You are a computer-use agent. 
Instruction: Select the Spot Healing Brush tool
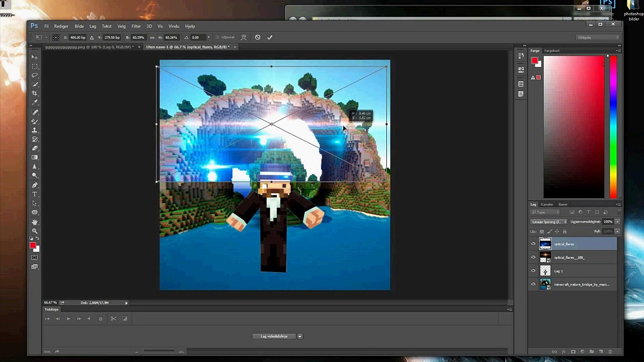[x=35, y=112]
